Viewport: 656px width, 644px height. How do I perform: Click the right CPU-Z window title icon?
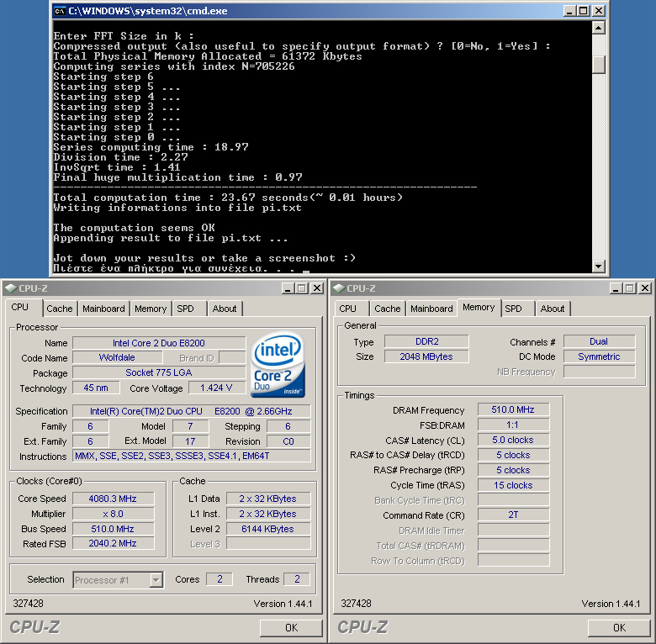click(339, 288)
